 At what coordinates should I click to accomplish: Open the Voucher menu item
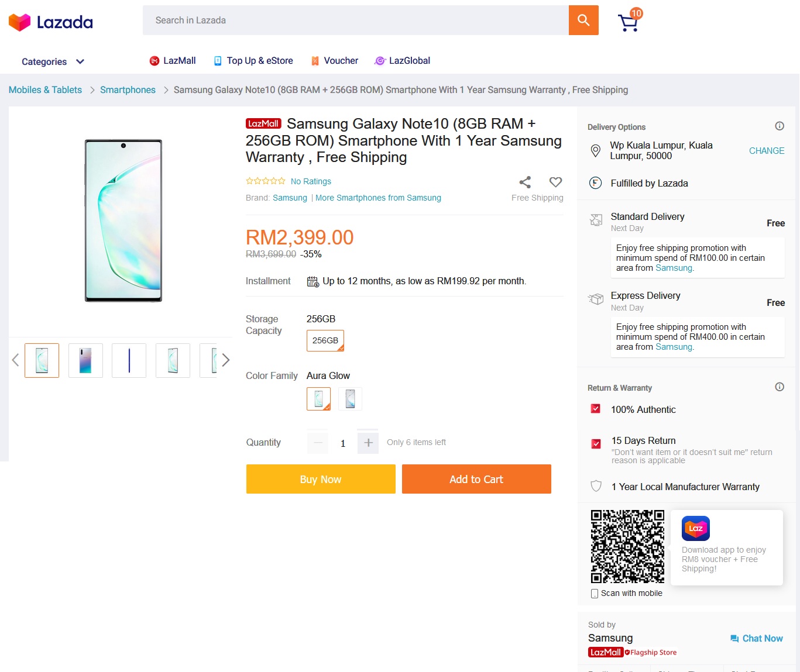(335, 61)
